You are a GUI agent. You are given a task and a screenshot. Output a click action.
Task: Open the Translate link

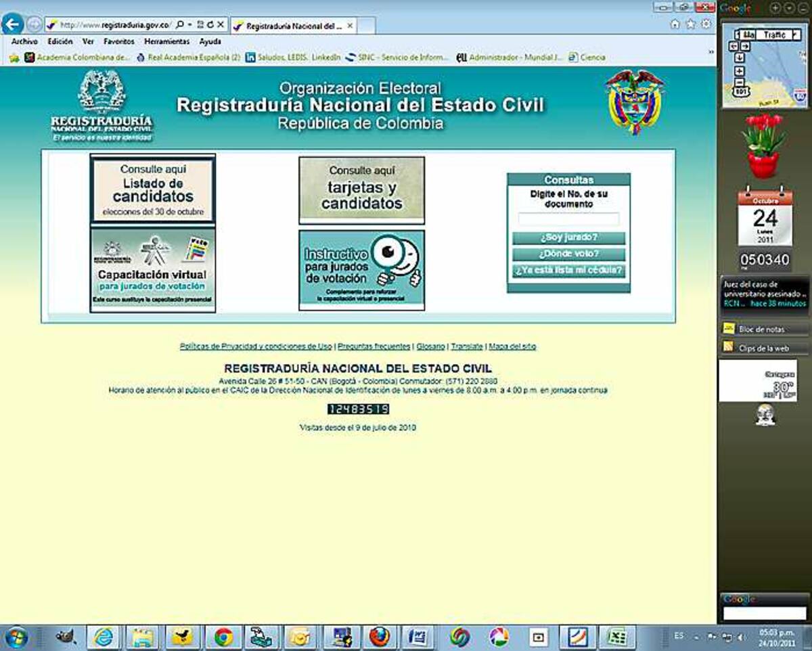[467, 346]
